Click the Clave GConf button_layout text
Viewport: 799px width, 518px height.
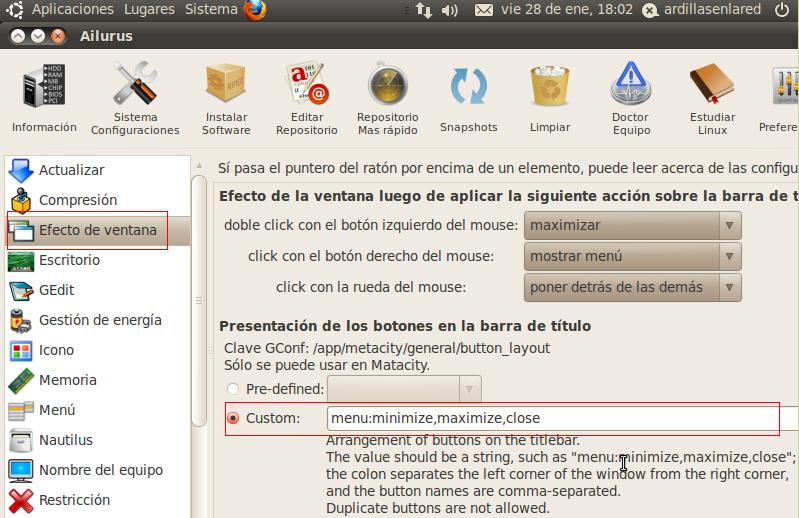(x=387, y=348)
